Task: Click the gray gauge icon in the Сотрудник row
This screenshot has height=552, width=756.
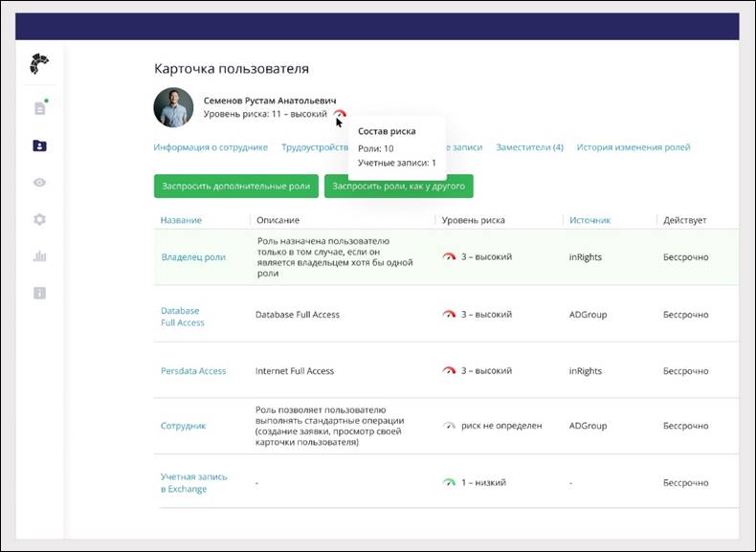Action: click(449, 425)
